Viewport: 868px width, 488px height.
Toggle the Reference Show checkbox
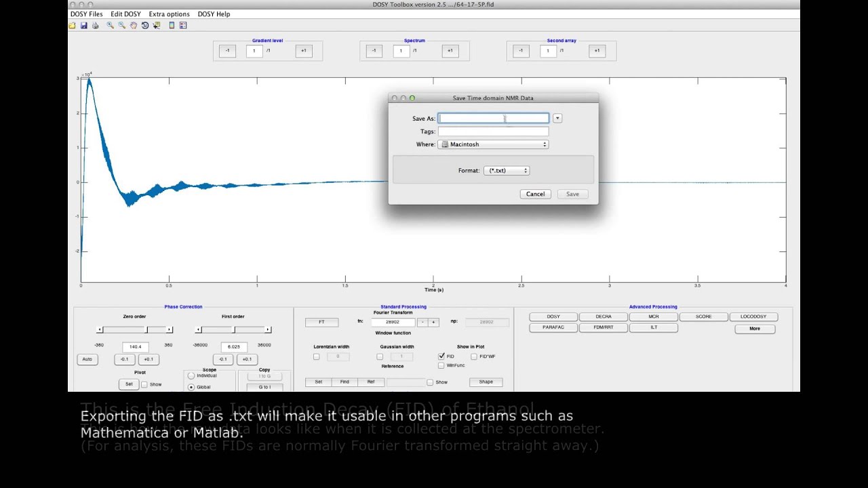click(430, 382)
